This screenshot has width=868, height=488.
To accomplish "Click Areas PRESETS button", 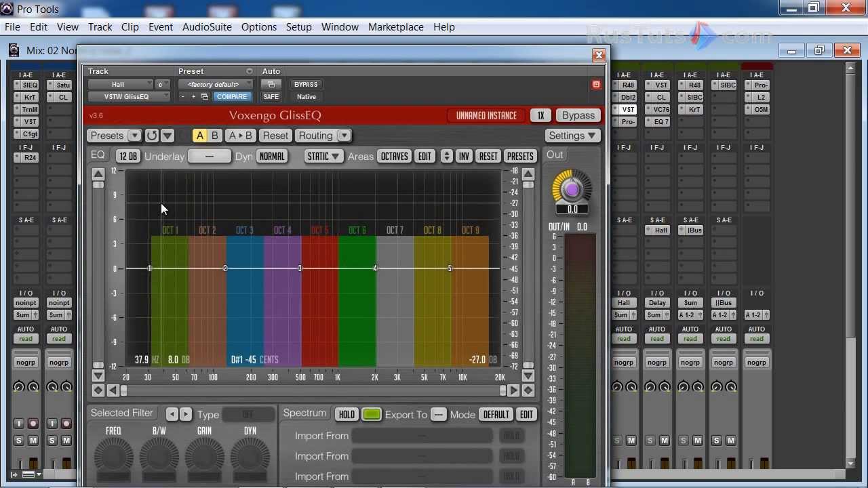I will (520, 156).
